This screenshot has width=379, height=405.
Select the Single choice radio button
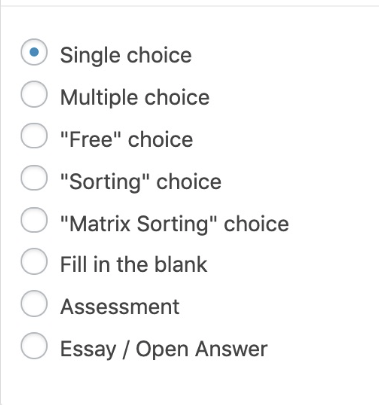tap(34, 52)
